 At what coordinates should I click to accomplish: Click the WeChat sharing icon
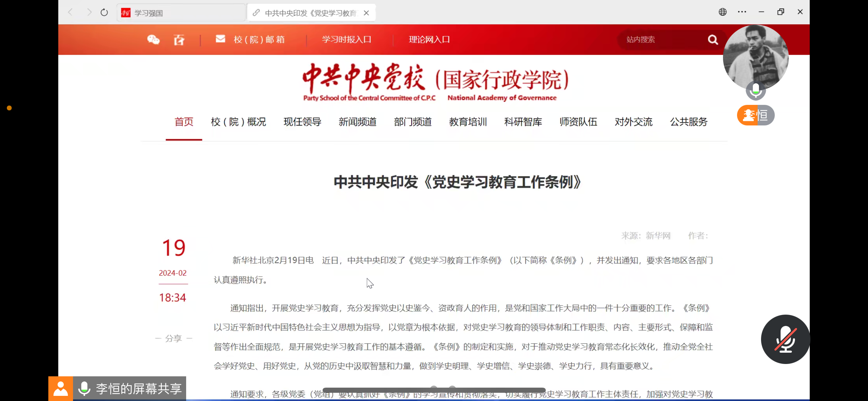[153, 40]
